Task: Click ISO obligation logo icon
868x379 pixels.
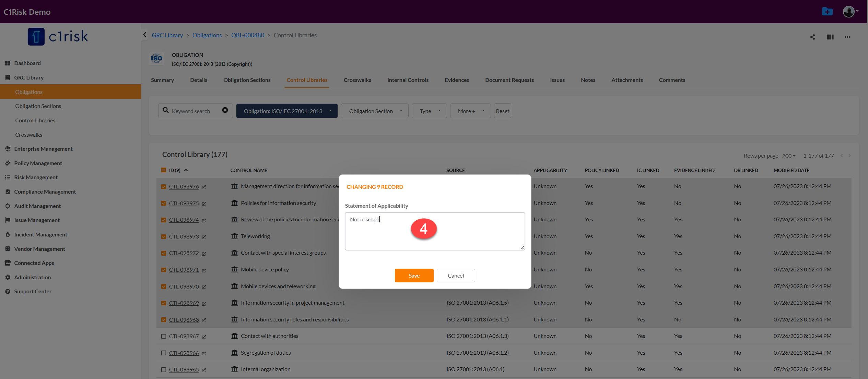Action: click(x=156, y=59)
